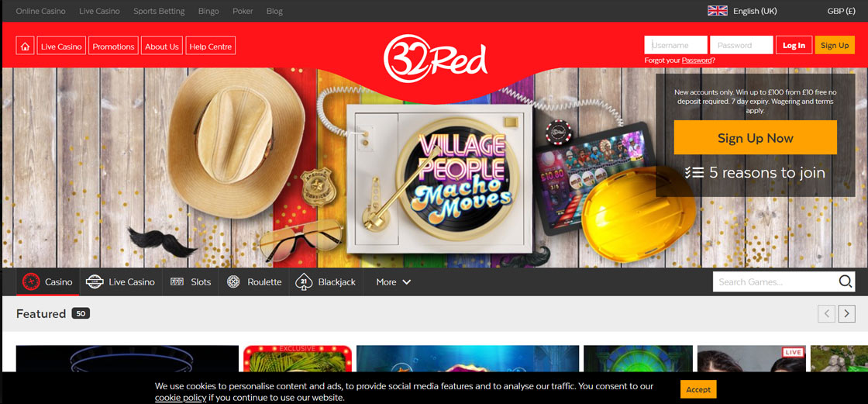Select the Slots category tab
Image resolution: width=868 pixels, height=404 pixels.
pos(191,282)
